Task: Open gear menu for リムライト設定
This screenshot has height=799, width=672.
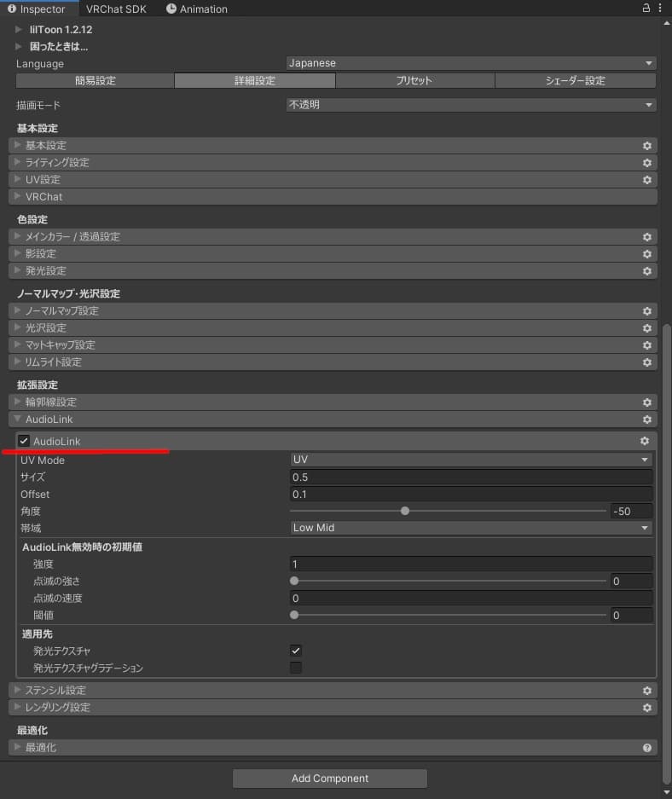Action: pyautogui.click(x=647, y=362)
